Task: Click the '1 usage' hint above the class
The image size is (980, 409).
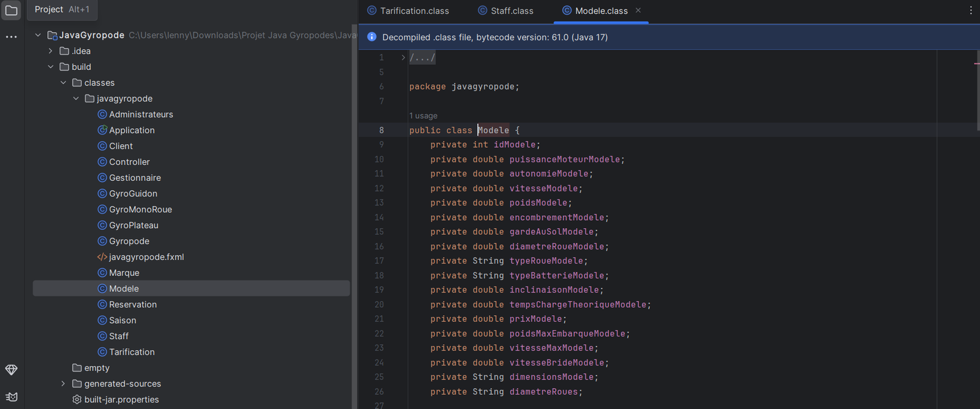Action: (x=423, y=116)
